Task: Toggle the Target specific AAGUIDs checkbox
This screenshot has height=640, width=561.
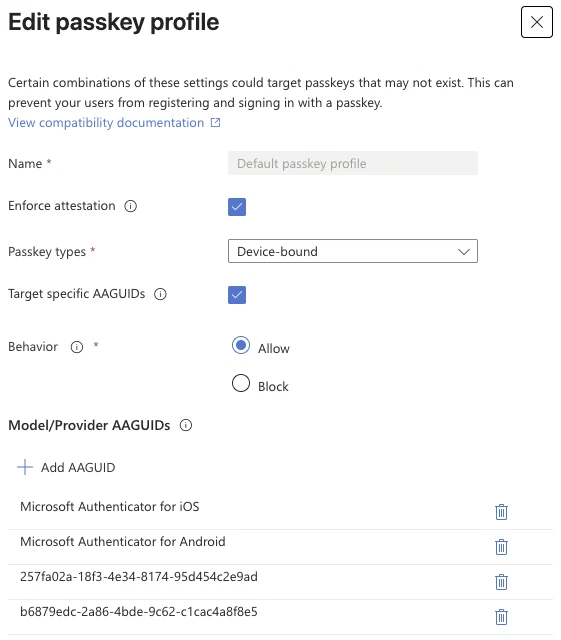Action: tap(237, 295)
